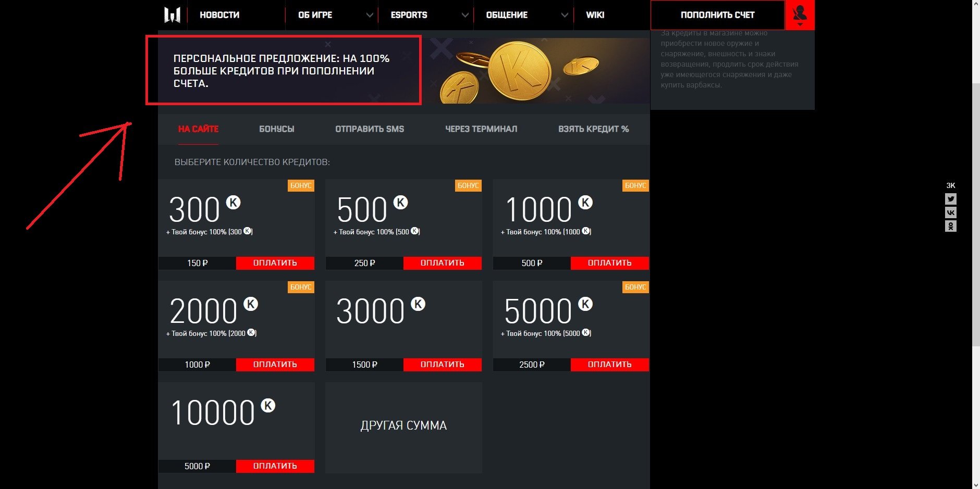Expand the ОБЩЕНИЕ dropdown menu

(564, 15)
